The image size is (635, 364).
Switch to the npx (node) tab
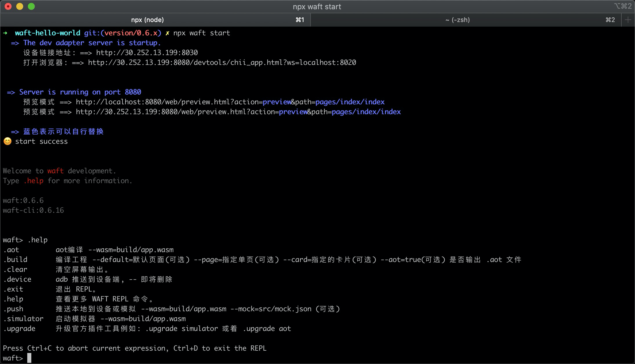coord(147,20)
